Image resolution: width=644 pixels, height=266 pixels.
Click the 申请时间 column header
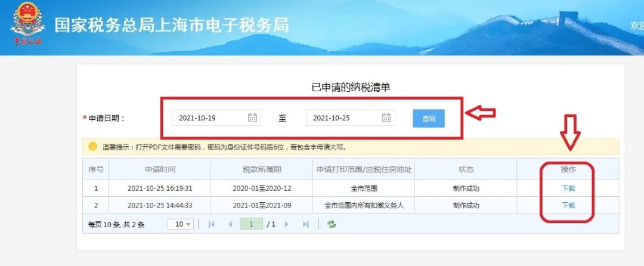tap(160, 169)
